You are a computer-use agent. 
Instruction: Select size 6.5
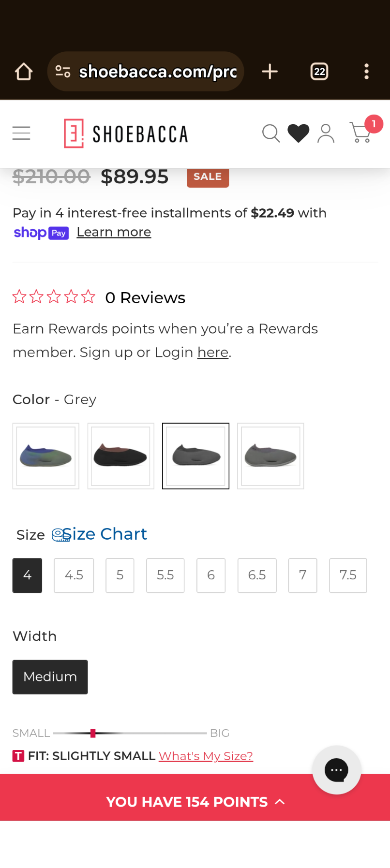[x=257, y=575]
